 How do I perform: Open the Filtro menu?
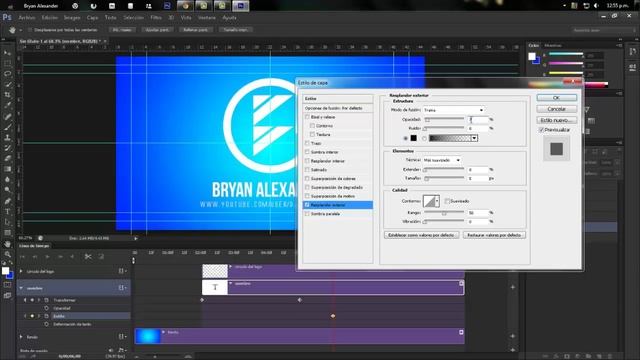point(156,18)
